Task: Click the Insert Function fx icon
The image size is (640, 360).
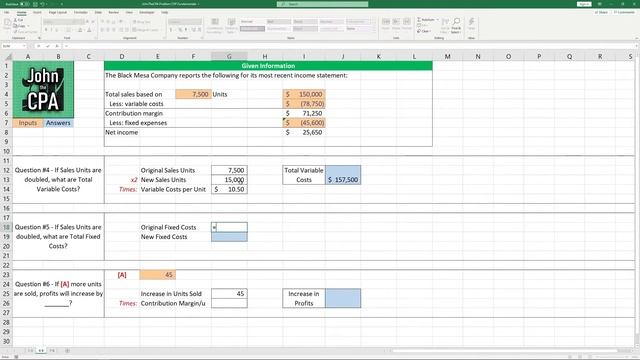Action: pos(57,46)
